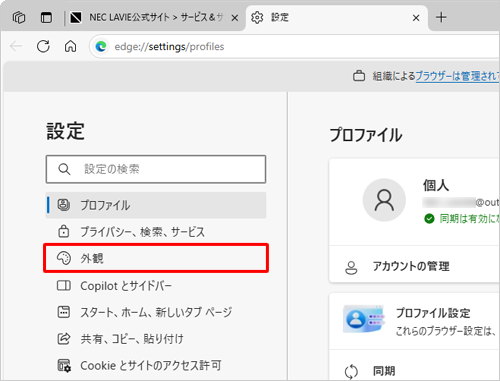Click the share icon beside 共有、コピー
Image resolution: width=500 pixels, height=381 pixels.
(64, 339)
